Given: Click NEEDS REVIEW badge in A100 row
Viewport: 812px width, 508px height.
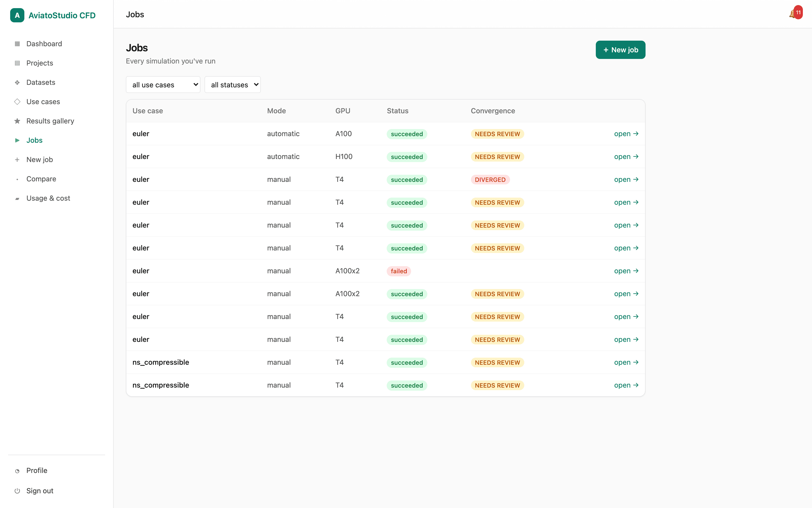Looking at the screenshot, I should click(x=497, y=134).
